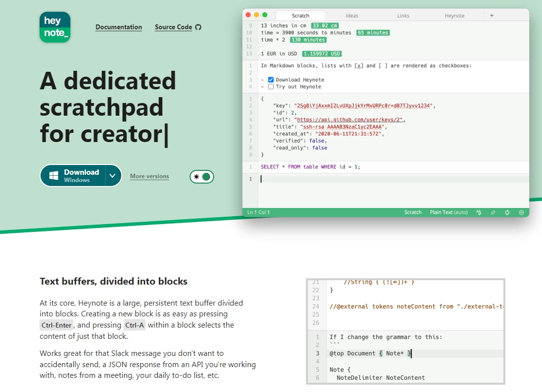Click the "33.02 cm" result badge

click(x=325, y=25)
